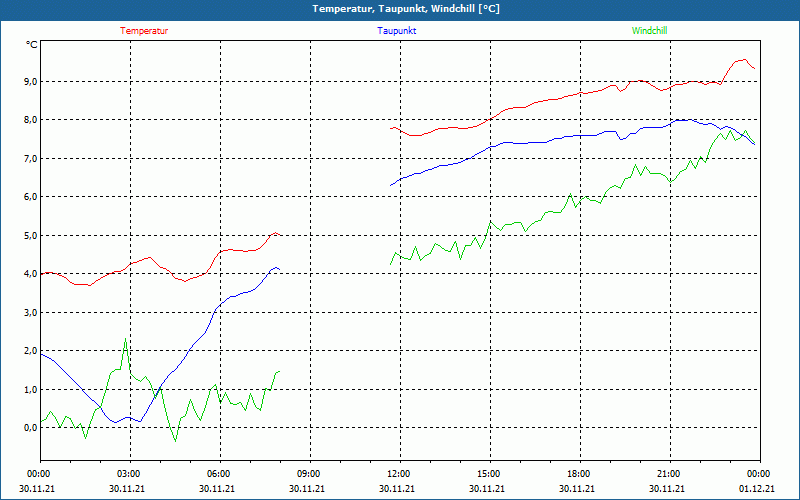The image size is (800, 500).
Task: Click the 09:00 time axis label
Action: (x=308, y=474)
